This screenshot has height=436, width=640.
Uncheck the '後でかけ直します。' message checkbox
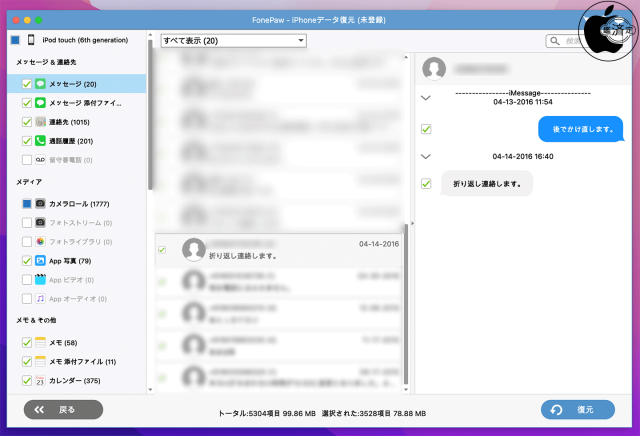point(426,129)
